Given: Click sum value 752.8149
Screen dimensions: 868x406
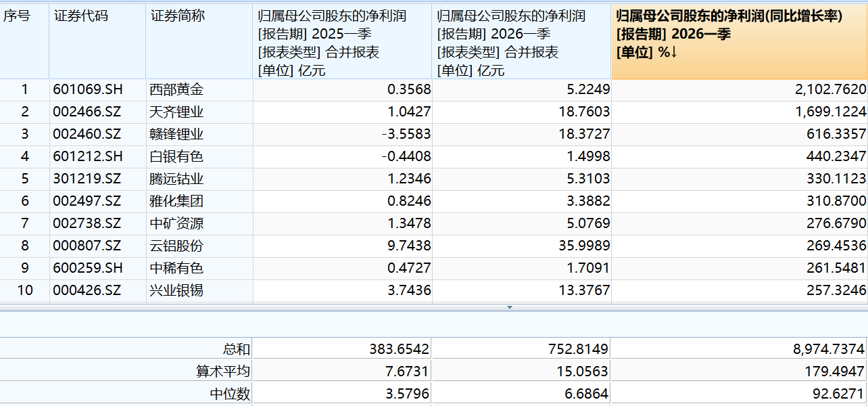Looking at the screenshot, I should [579, 350].
